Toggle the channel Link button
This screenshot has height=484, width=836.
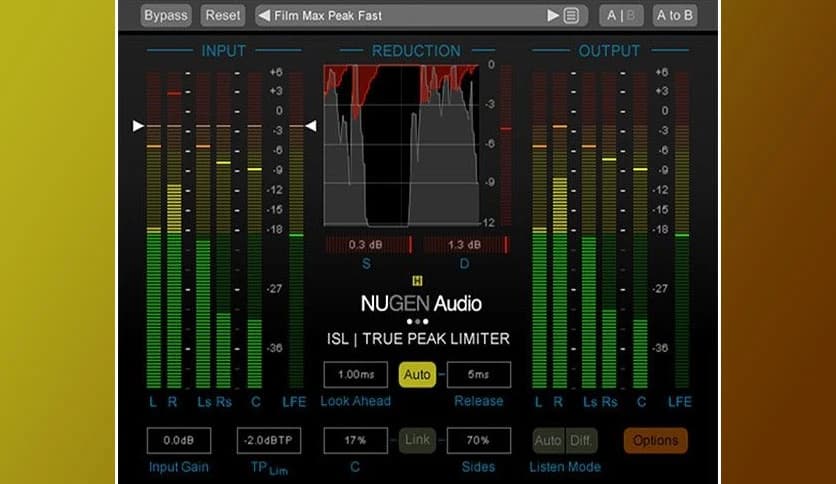(417, 440)
